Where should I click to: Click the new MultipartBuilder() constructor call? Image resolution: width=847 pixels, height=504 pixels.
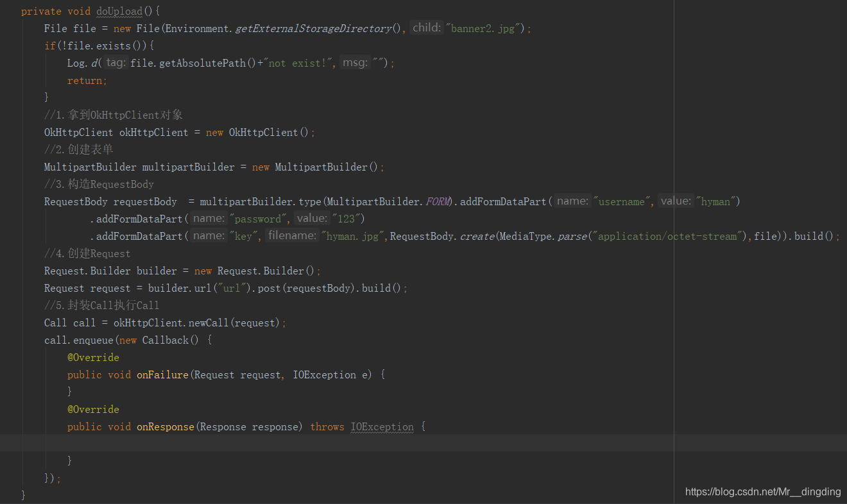click(x=316, y=167)
